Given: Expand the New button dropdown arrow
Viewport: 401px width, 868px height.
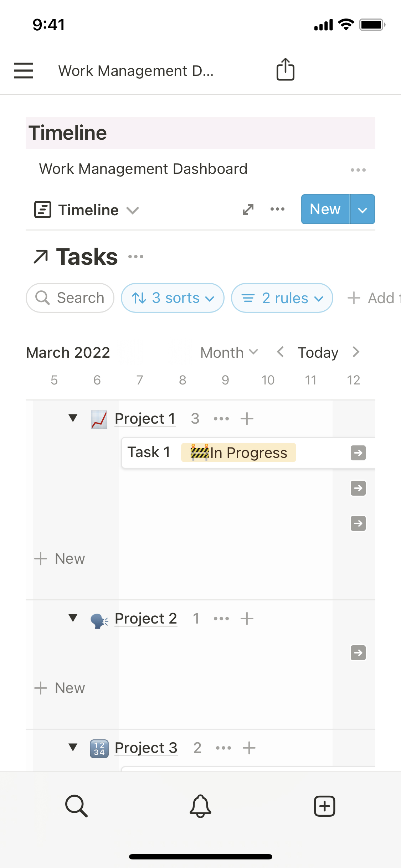Looking at the screenshot, I should point(362,210).
